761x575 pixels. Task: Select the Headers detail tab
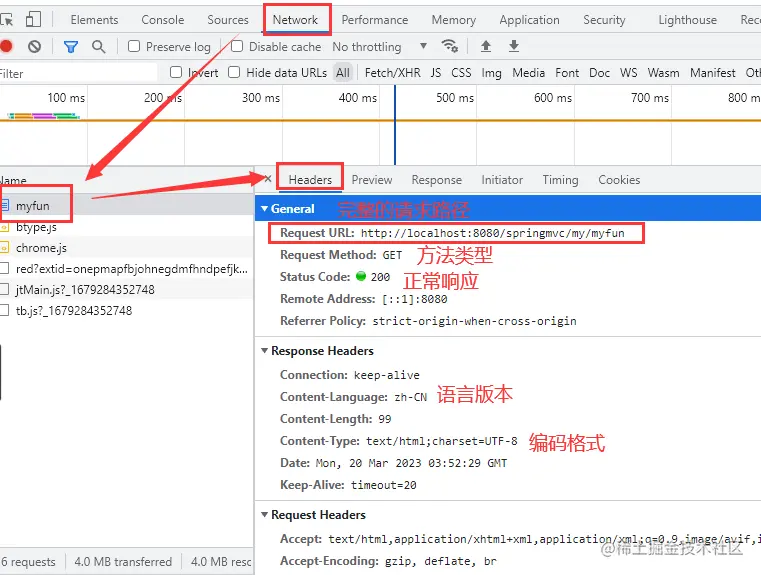310,180
